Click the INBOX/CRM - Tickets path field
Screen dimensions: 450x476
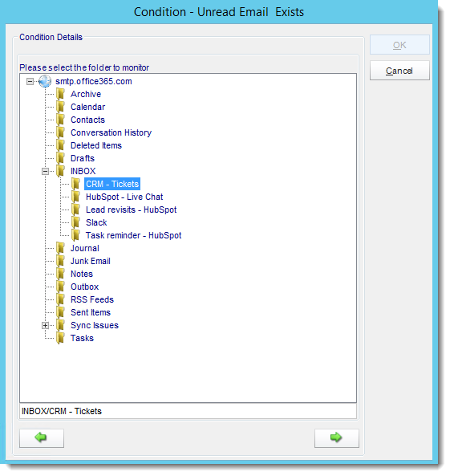[x=189, y=411]
